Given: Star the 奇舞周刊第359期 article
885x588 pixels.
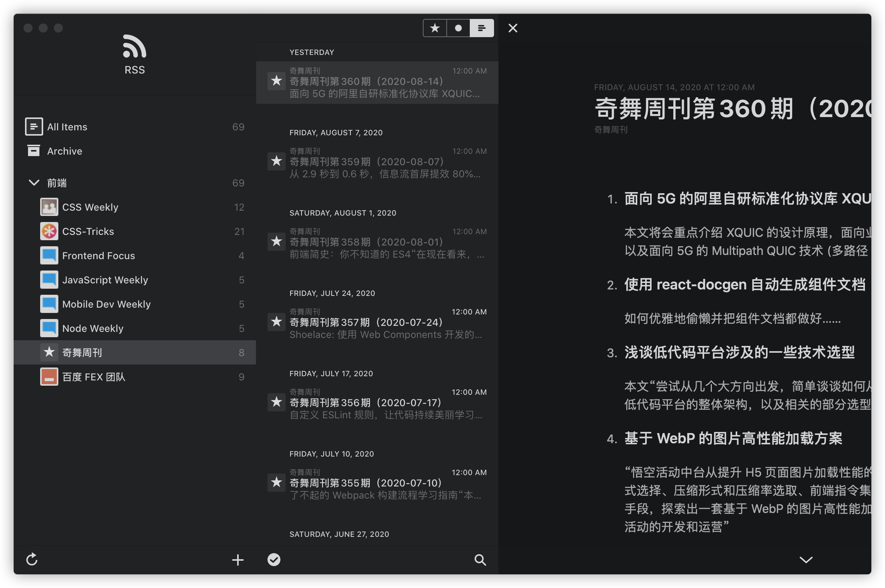Looking at the screenshot, I should click(277, 161).
